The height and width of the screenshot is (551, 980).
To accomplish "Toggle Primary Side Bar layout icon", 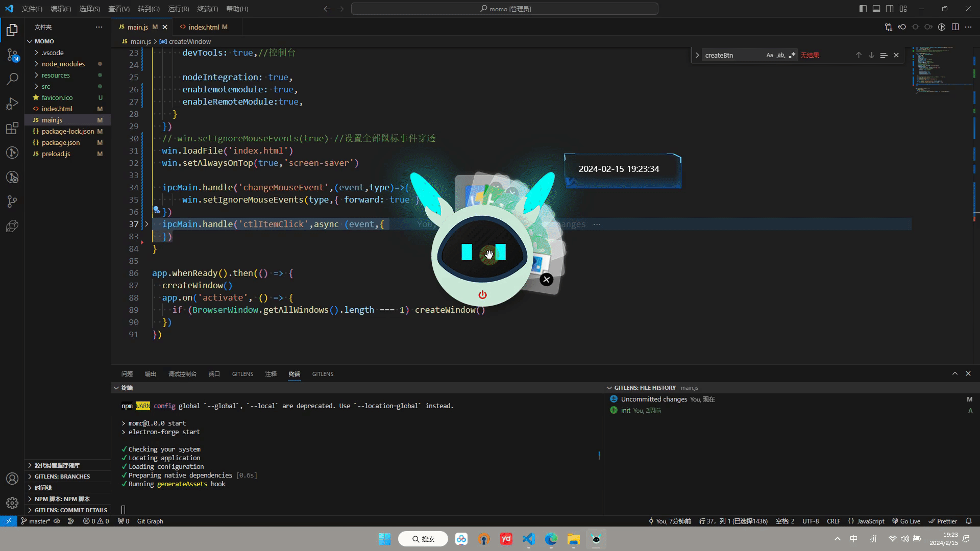I will pos(863,9).
